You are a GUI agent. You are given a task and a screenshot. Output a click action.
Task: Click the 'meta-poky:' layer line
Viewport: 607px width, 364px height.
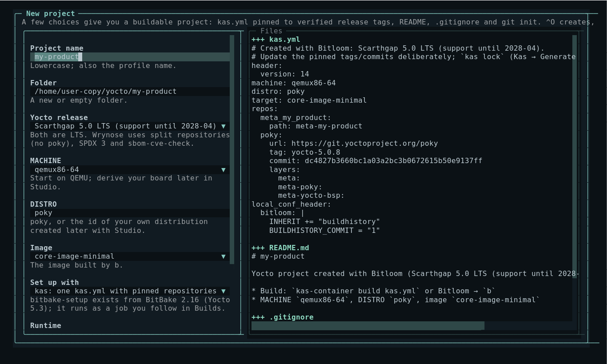coord(300,187)
